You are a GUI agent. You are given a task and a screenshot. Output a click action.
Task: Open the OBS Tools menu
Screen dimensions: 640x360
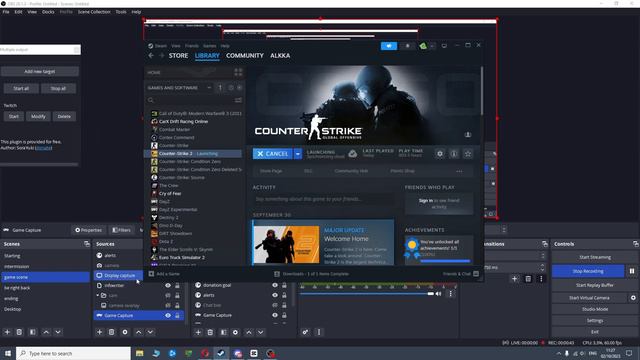[x=121, y=12]
